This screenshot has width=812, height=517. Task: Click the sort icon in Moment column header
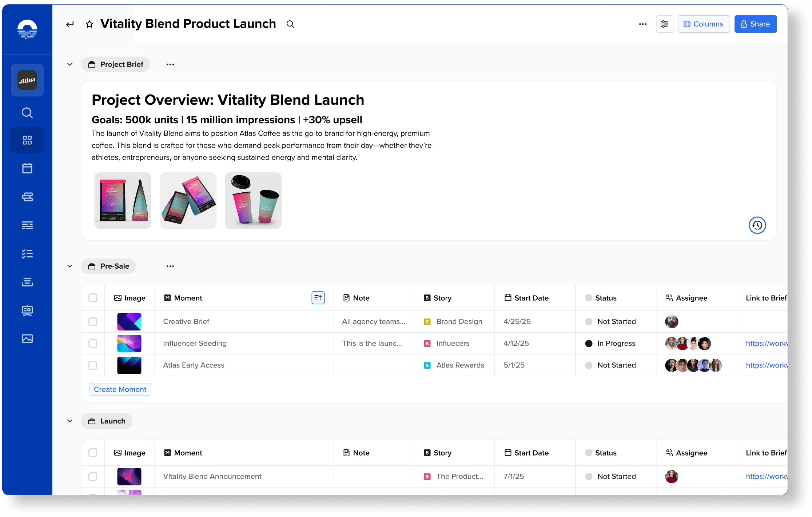click(318, 298)
